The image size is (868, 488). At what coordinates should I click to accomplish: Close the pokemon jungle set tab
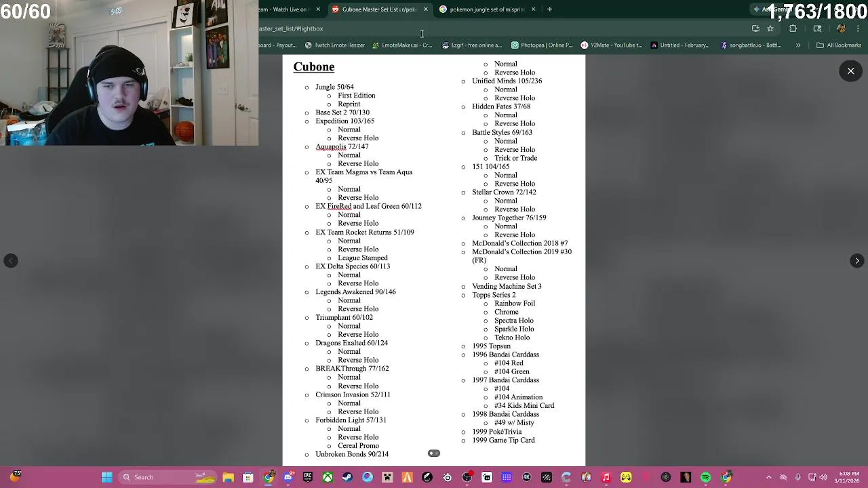(533, 9)
